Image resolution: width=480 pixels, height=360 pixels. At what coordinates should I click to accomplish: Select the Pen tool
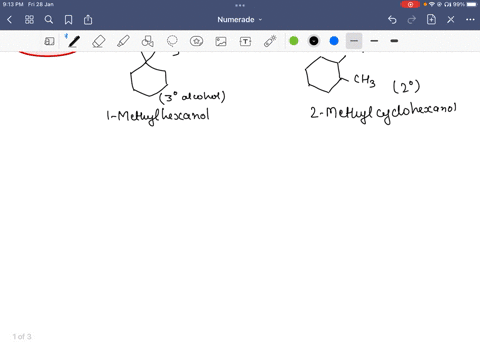[74, 41]
